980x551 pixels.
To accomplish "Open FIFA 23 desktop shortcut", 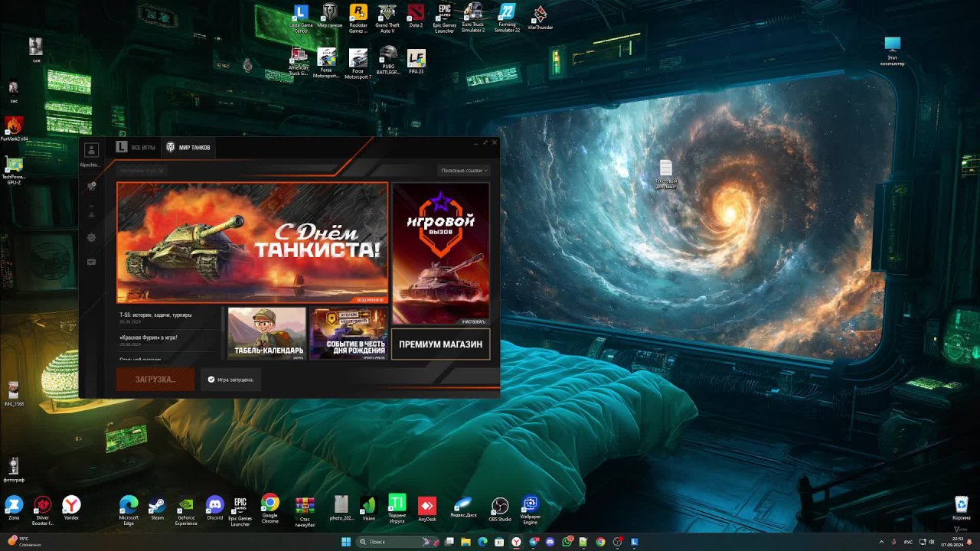I will [x=416, y=61].
